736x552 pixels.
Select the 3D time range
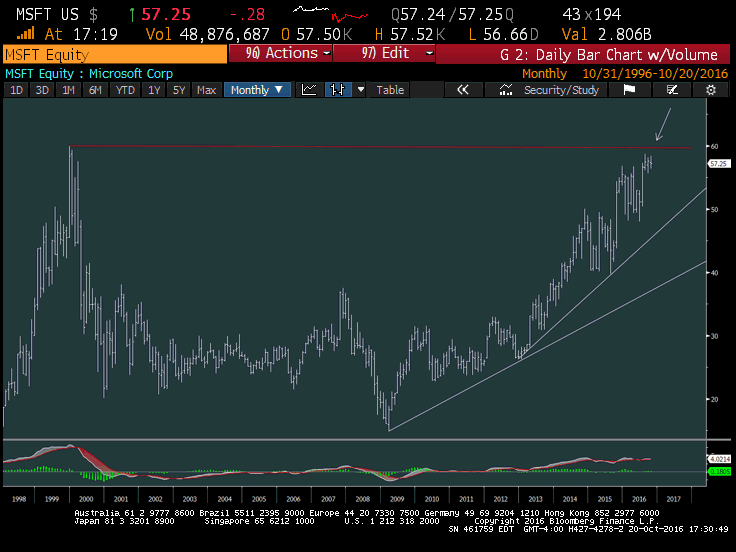(42, 90)
